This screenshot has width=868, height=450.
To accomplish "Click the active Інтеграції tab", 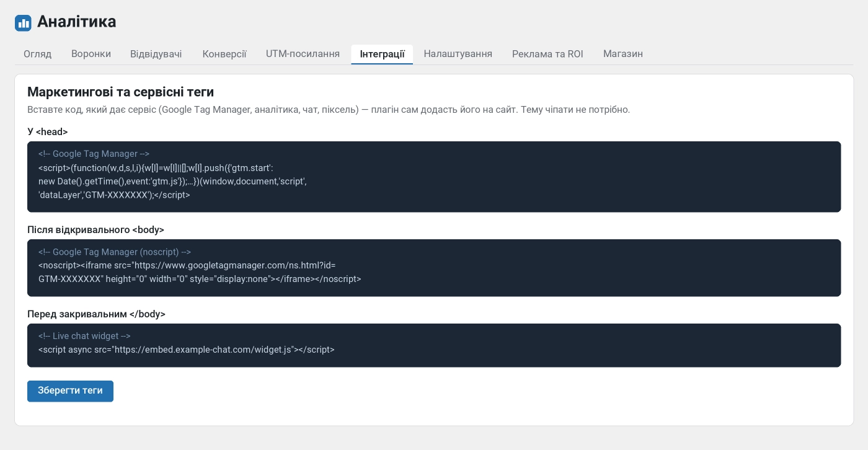I will pos(382,54).
